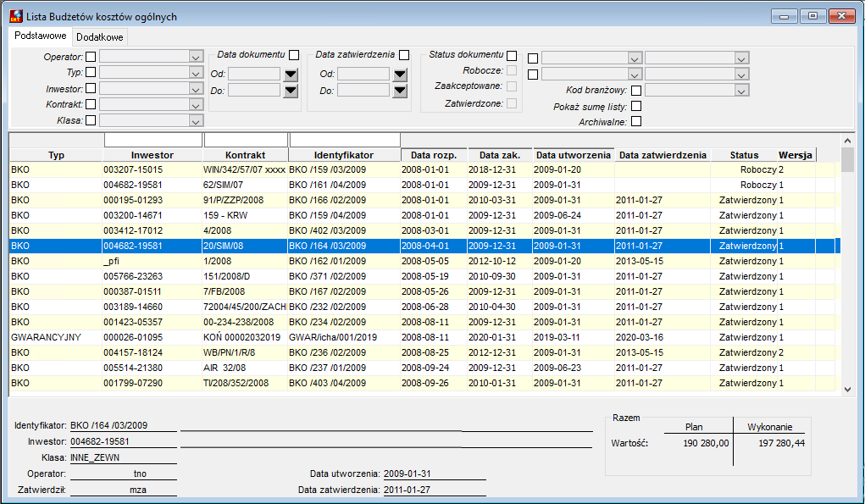The width and height of the screenshot is (865, 504).
Task: Select the row with contract 151/2008/D
Action: 424,276
